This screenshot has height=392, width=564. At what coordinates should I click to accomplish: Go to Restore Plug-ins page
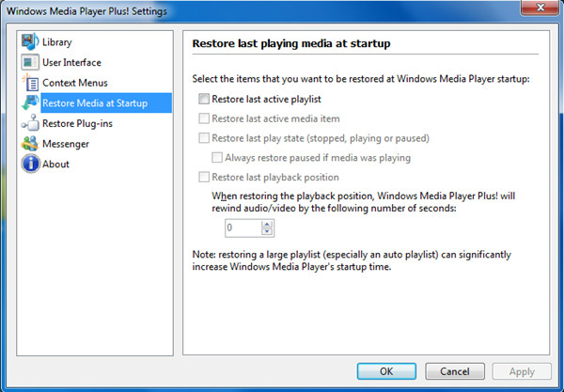click(x=77, y=123)
